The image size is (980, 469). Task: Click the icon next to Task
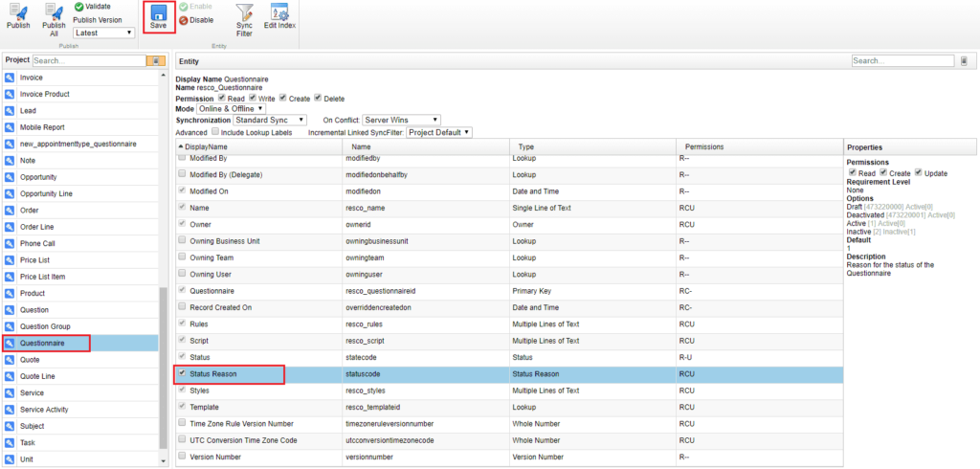pyautogui.click(x=10, y=443)
